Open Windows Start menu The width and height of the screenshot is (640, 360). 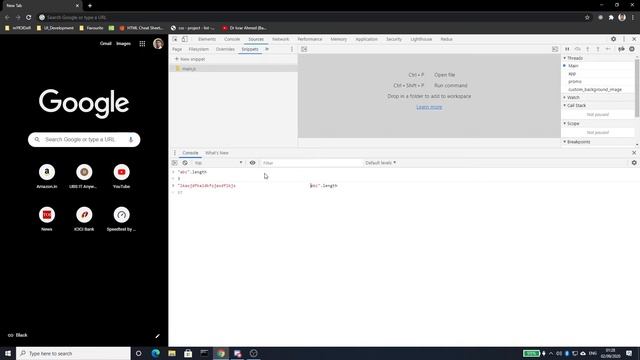pyautogui.click(x=8, y=353)
